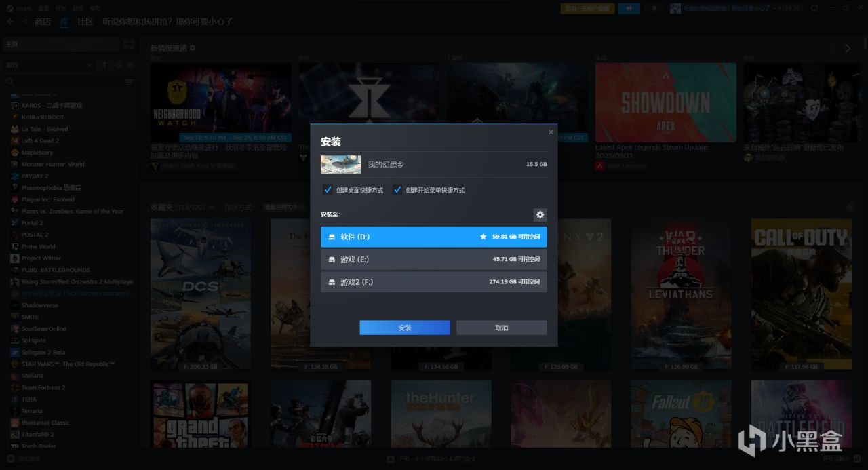Select Portal 2 in library list
Image resolution: width=868 pixels, height=470 pixels.
tap(32, 223)
